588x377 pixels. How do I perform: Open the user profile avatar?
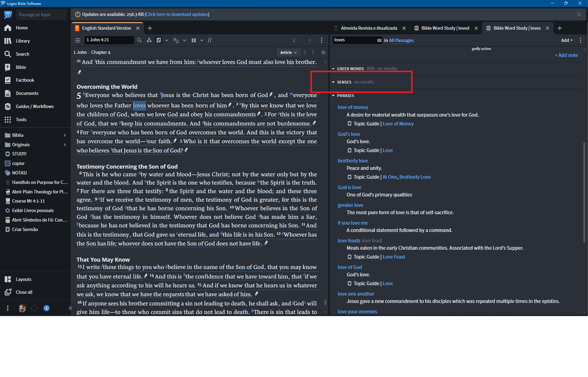(x=22, y=308)
